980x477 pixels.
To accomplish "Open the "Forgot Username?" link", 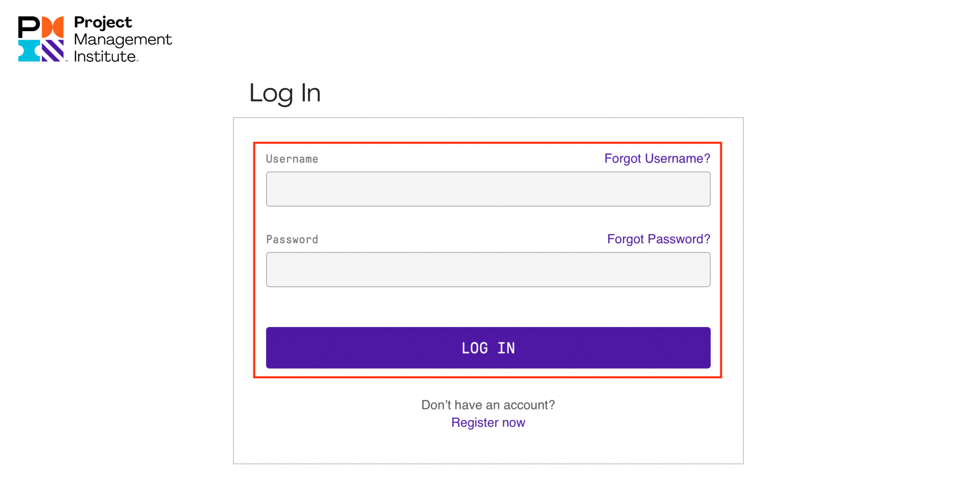I will 657,159.
